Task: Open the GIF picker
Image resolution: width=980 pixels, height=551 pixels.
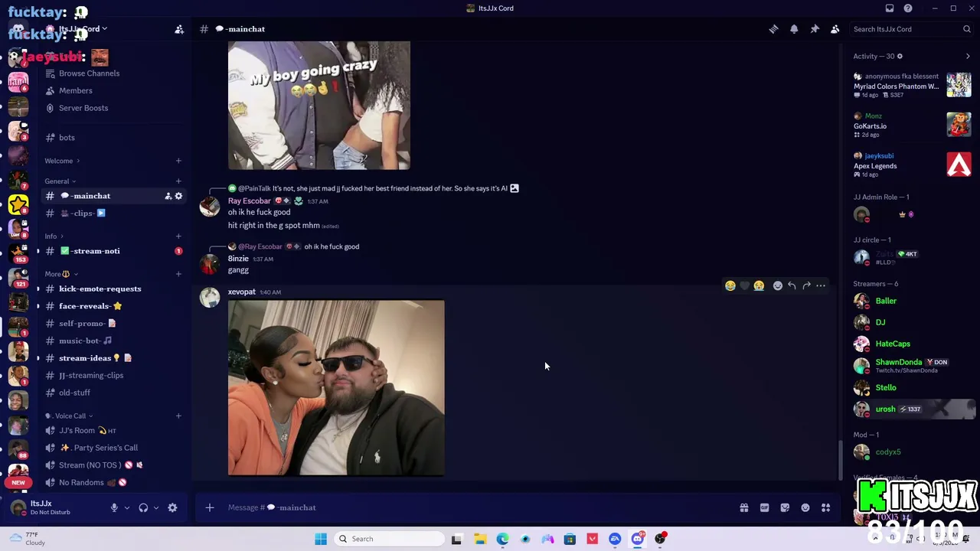Action: coord(764,507)
